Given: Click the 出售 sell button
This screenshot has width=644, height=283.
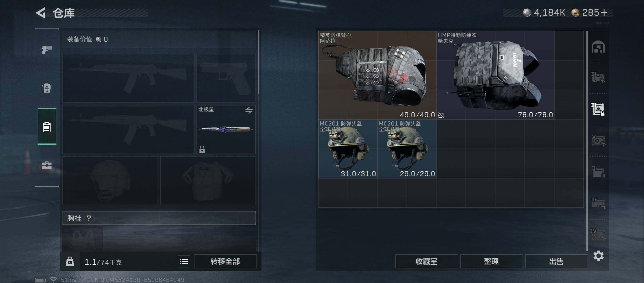Looking at the screenshot, I should [x=556, y=262].
